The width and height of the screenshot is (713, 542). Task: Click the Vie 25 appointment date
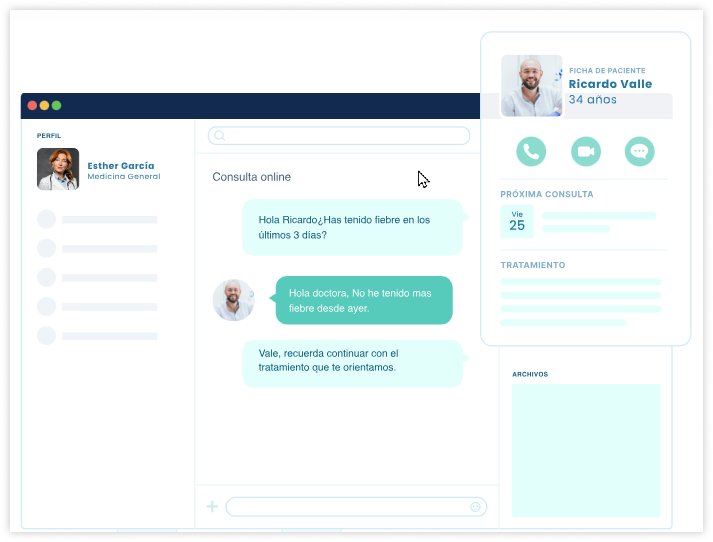coord(517,222)
